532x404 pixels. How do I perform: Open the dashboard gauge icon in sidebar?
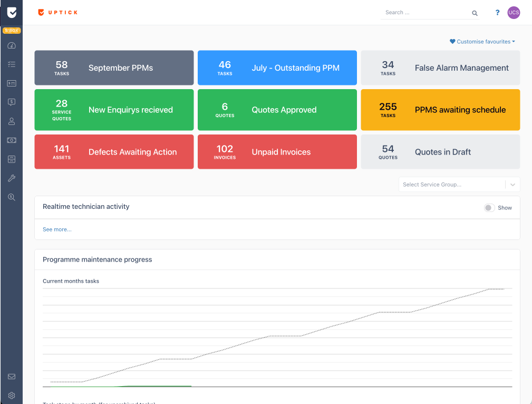click(x=12, y=45)
